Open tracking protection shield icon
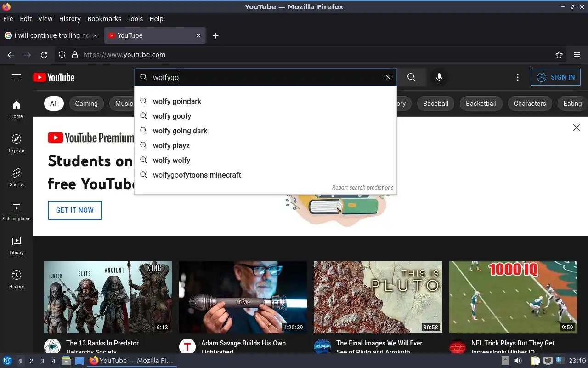The height and width of the screenshot is (368, 588). (x=62, y=55)
